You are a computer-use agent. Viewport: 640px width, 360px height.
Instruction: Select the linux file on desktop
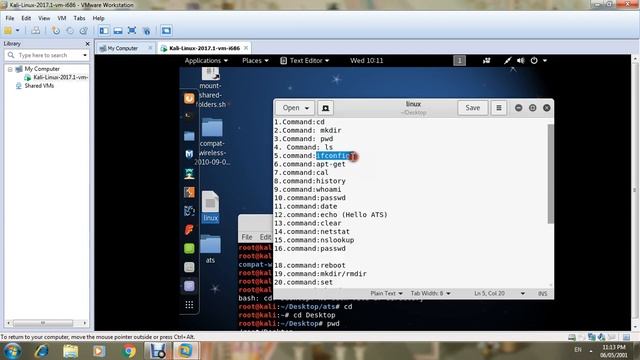211,207
